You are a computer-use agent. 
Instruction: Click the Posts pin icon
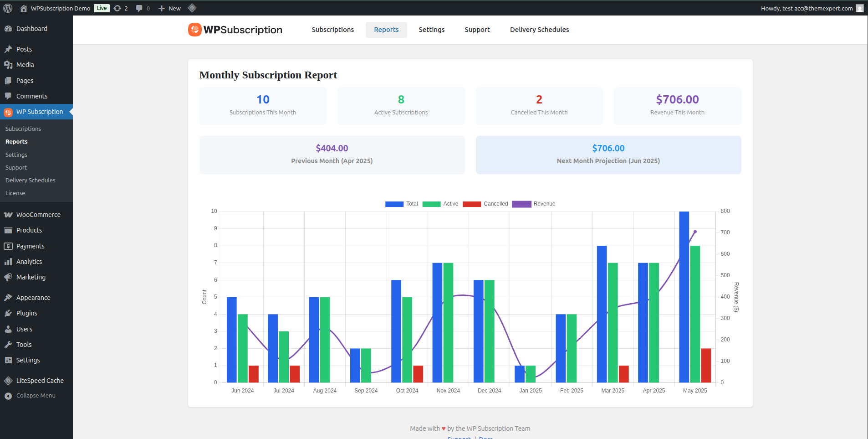coord(8,49)
